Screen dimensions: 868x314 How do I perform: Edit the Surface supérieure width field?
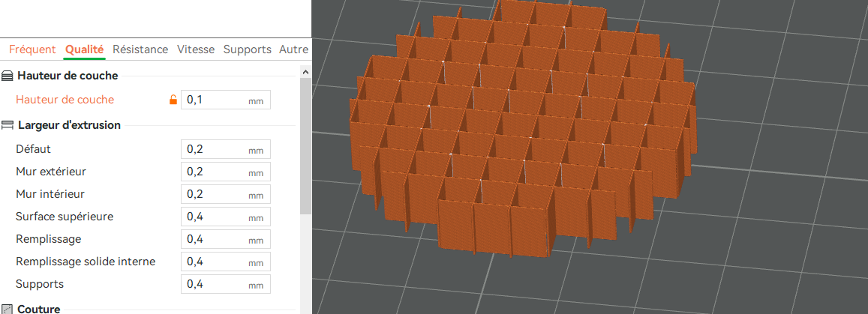coord(226,217)
